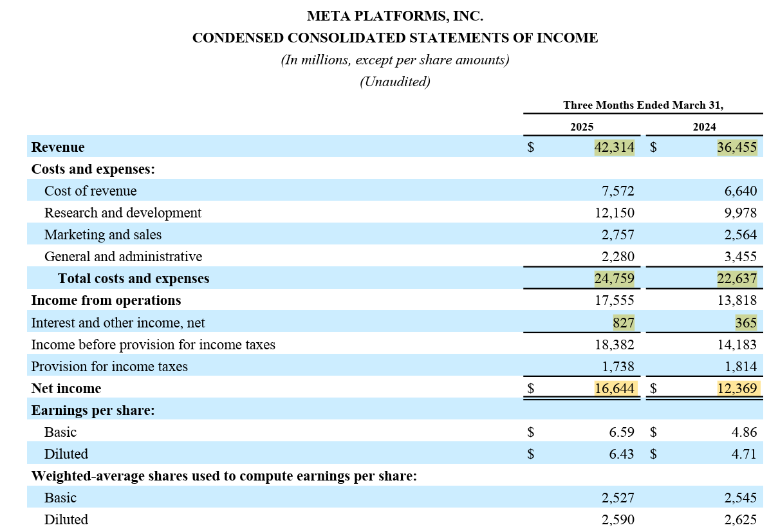Click 'Condensed Consolidated Statements of Income' heading
769x532 pixels.
[395, 38]
